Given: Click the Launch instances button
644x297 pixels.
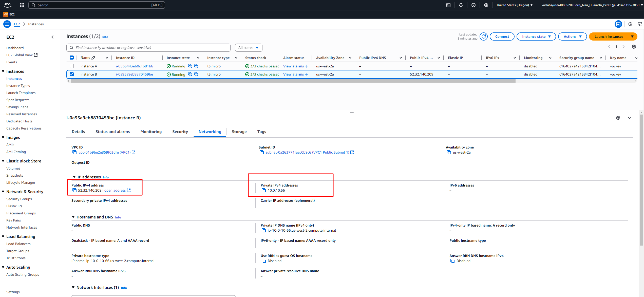Looking at the screenshot, I should [x=609, y=36].
